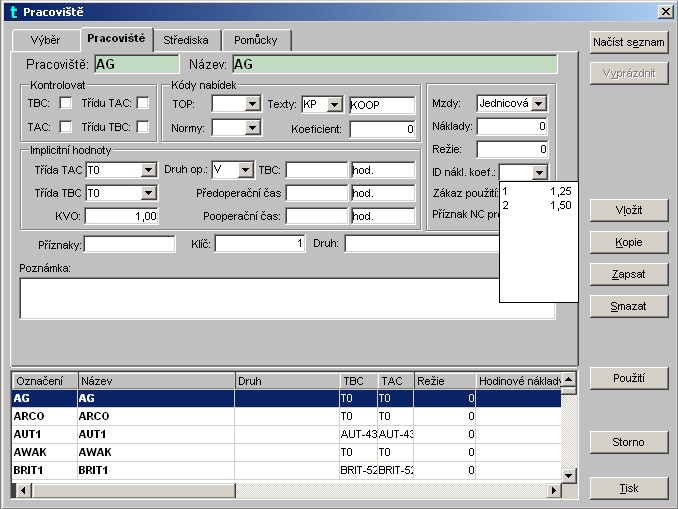Click the Smazat button
The width and height of the screenshot is (678, 509).
(629, 306)
